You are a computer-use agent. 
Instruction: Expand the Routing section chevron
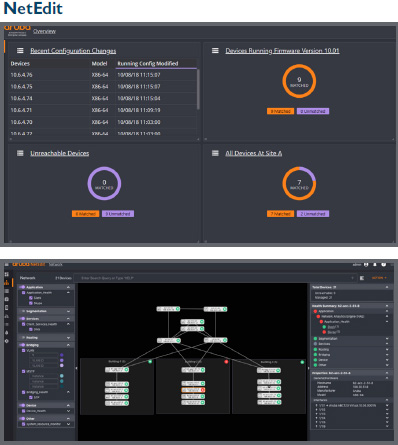click(x=68, y=338)
